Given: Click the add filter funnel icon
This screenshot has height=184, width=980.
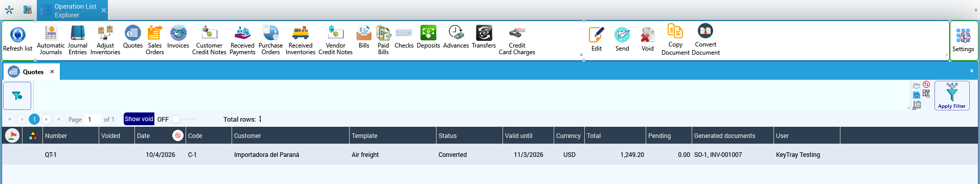Looking at the screenshot, I should (x=17, y=96).
